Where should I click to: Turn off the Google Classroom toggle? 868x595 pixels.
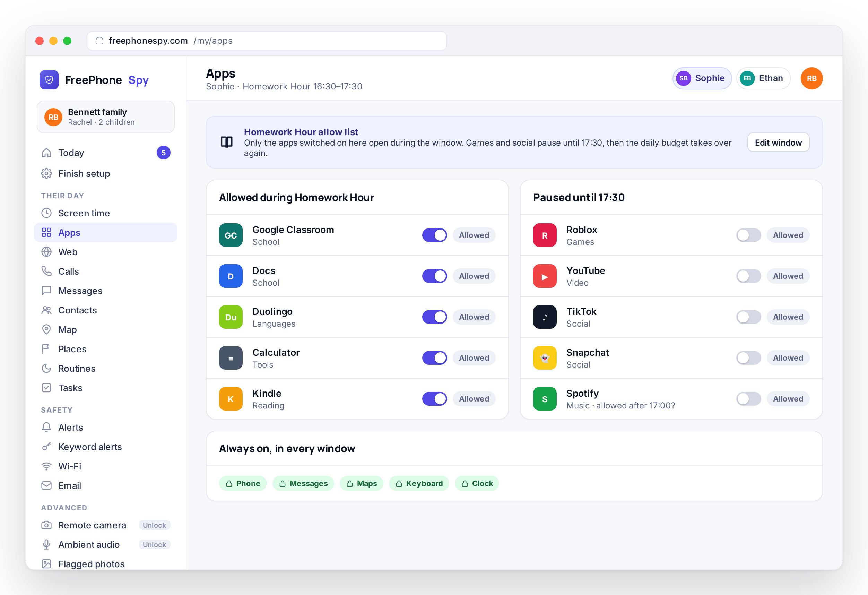click(x=435, y=235)
